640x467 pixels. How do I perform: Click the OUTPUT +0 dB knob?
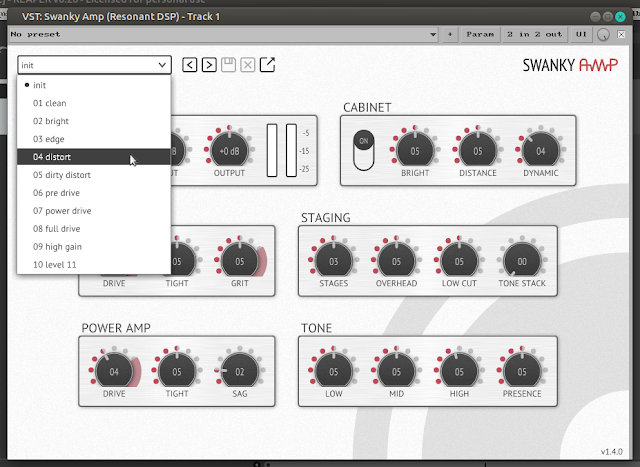229,151
